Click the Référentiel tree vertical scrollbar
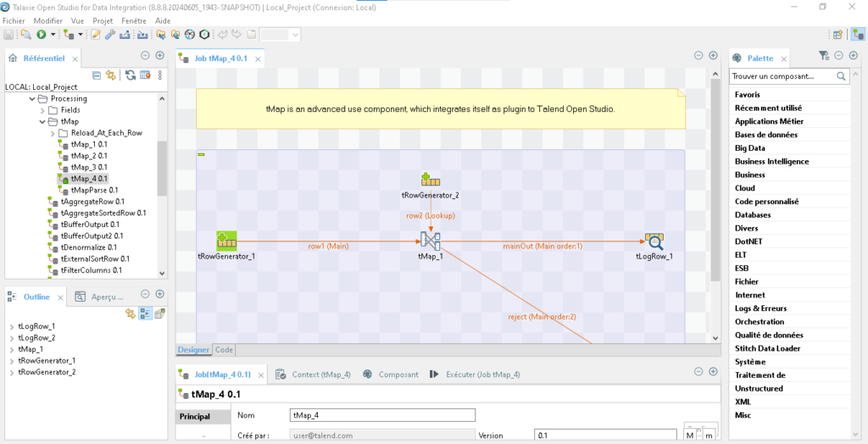Image resolution: width=868 pixels, height=444 pixels. point(162,169)
